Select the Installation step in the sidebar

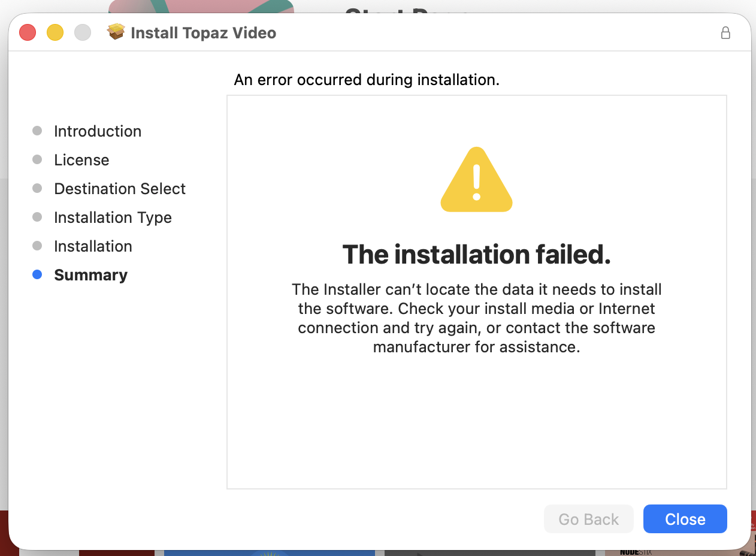93,246
